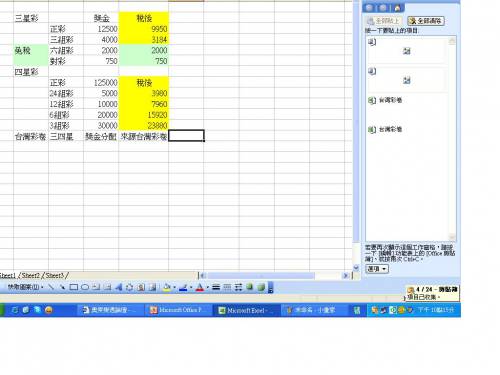Insert WordArt from Drawing toolbar
The width and height of the screenshot is (500, 375).
(x=118, y=287)
